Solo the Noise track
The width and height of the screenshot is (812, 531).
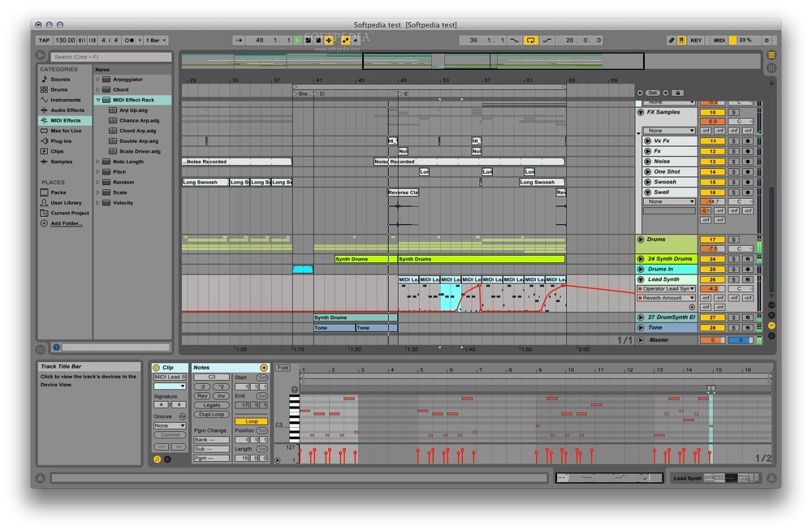coord(733,162)
